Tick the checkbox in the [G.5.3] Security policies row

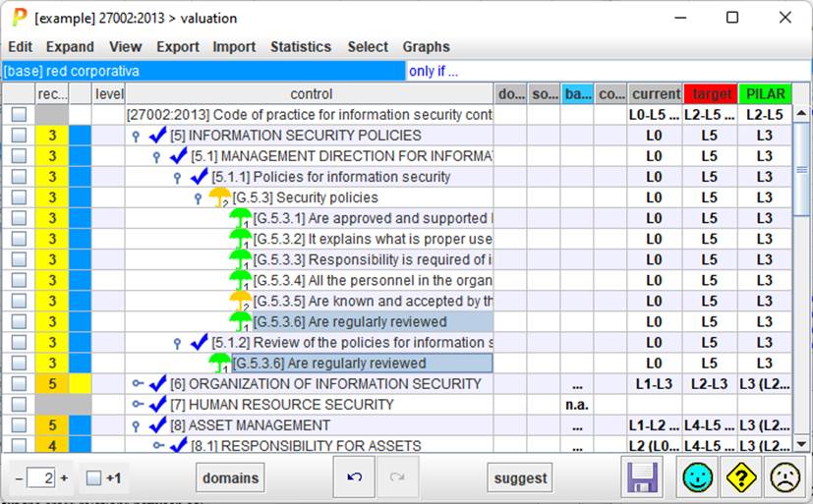20,197
